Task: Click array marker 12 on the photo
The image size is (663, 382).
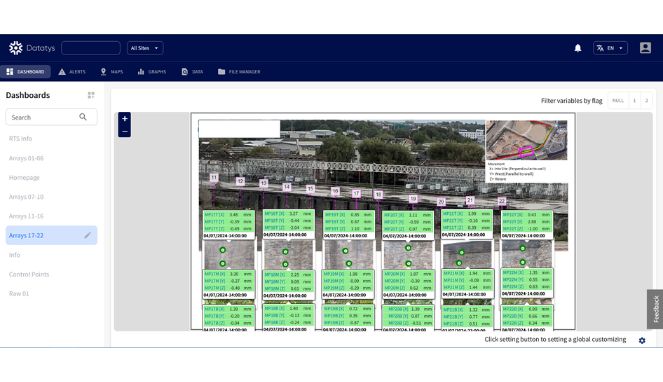Action: coord(240,181)
